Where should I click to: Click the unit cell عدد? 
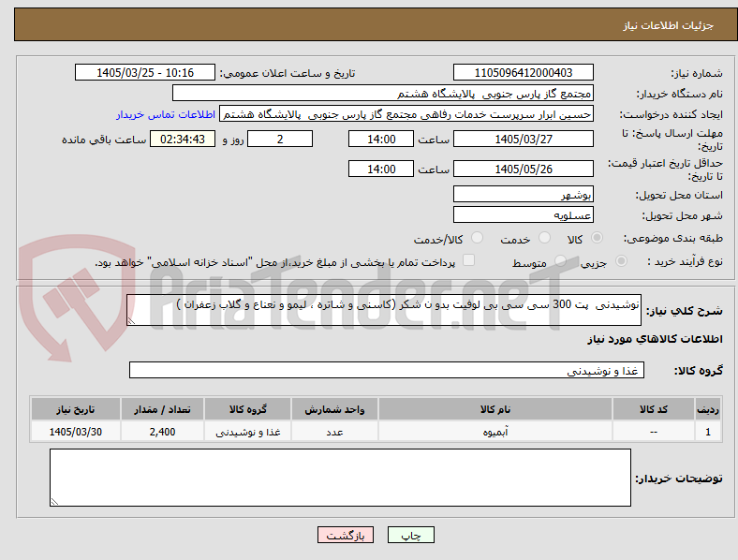pyautogui.click(x=334, y=432)
